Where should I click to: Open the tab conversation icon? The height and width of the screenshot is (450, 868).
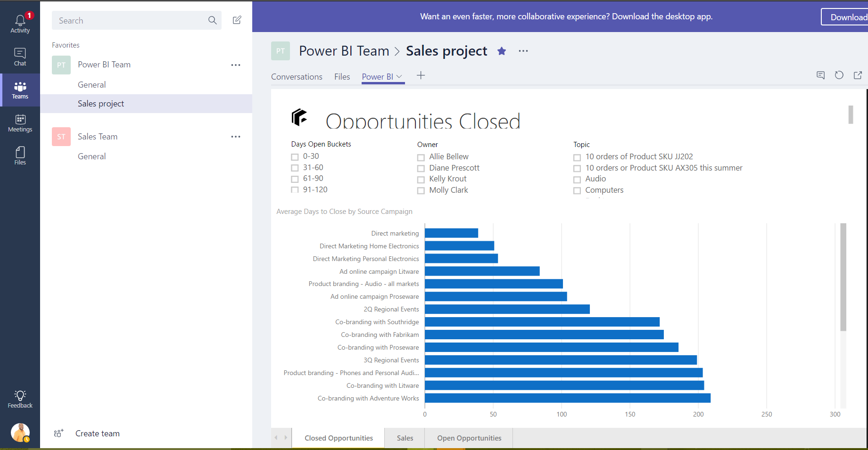pos(820,75)
